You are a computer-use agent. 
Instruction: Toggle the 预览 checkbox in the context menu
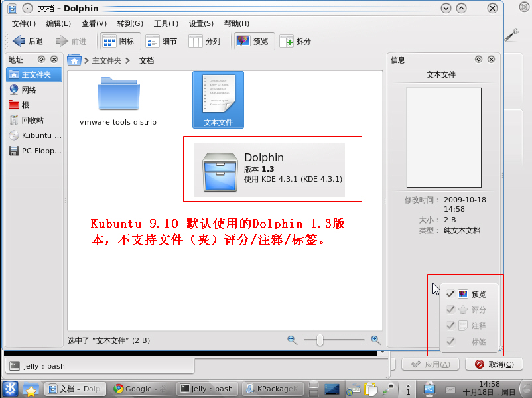(450, 293)
